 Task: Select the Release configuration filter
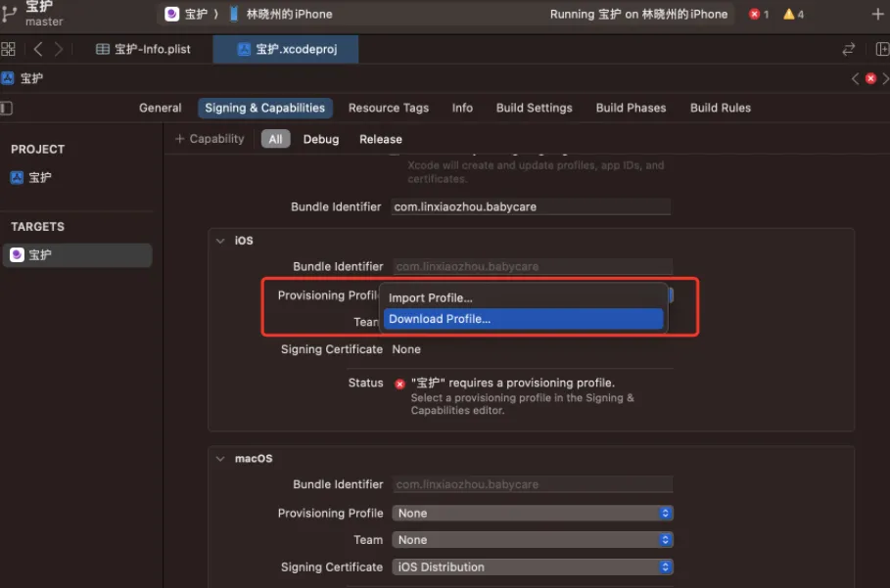[x=380, y=139]
